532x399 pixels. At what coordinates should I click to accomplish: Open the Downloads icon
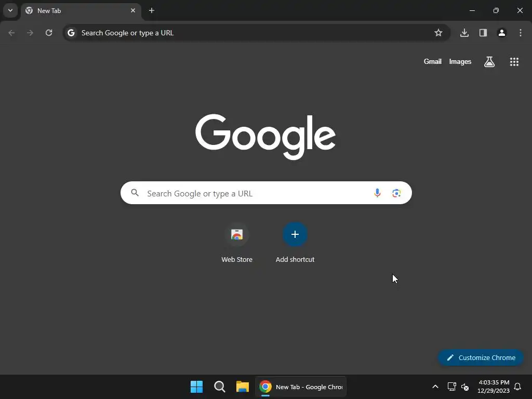464,33
